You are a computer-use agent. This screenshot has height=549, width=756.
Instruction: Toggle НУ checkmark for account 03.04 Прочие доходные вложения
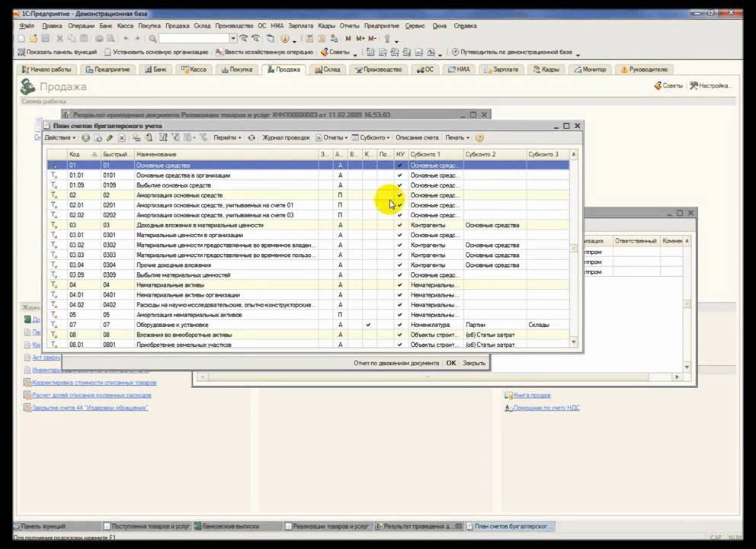pyautogui.click(x=399, y=265)
